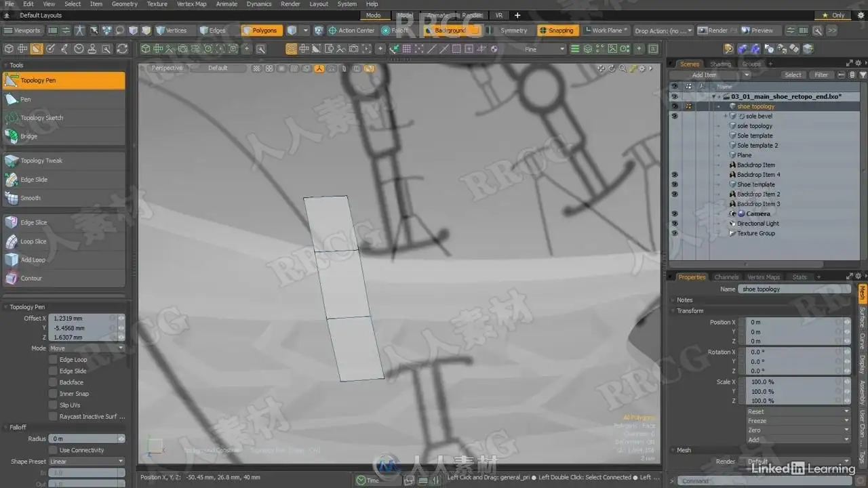Viewport: 868px width, 488px height.
Task: Select the Topology Pen tool
Action: [64, 81]
